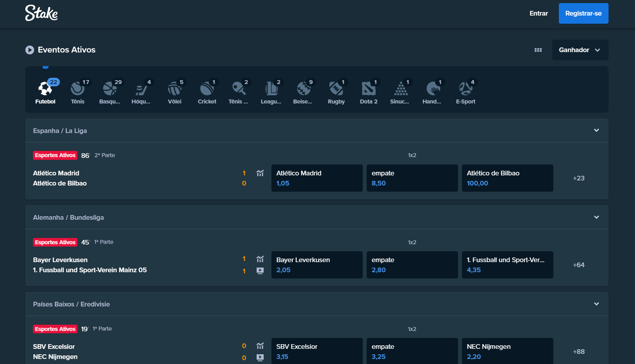Switch to the Futebol tab

45,92
